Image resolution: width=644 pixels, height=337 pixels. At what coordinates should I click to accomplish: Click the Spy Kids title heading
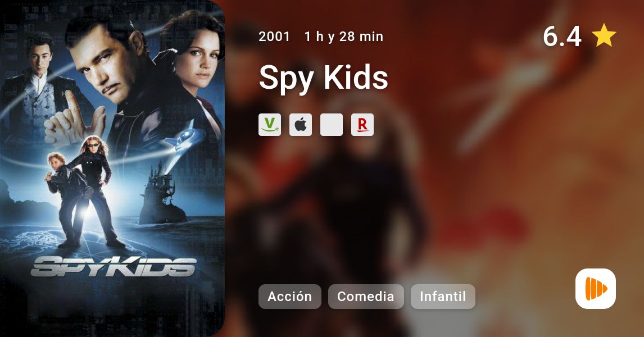pyautogui.click(x=323, y=78)
